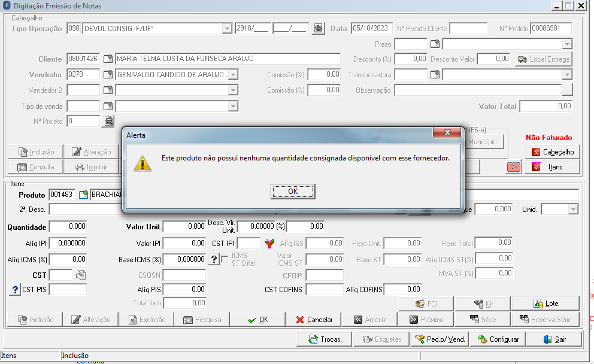This screenshot has width=594, height=364.
Task: Click the CST PIS help icon
Action: click(15, 290)
